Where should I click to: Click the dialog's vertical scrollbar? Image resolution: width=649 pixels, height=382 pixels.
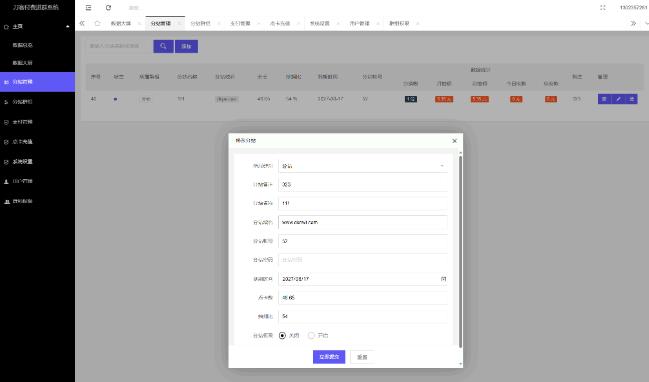pyautogui.click(x=460, y=251)
